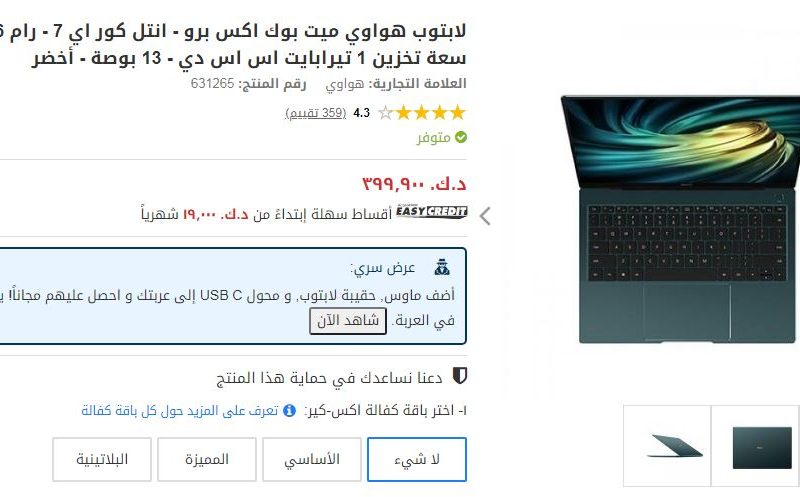This screenshot has width=800, height=497.
Task: Click the secret offer spy icon
Action: click(x=442, y=267)
